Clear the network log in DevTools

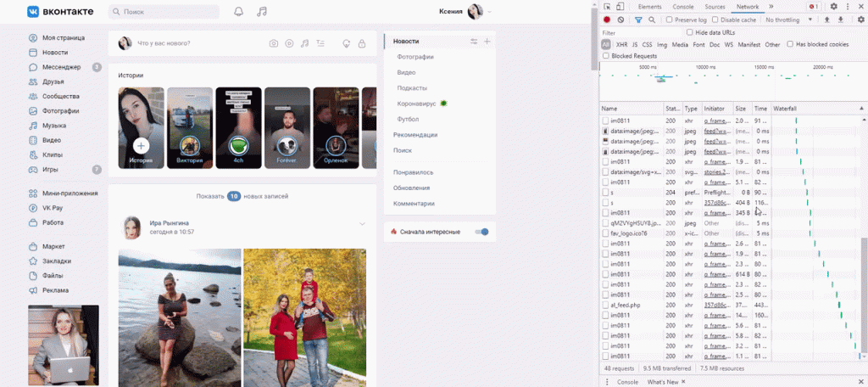tap(620, 20)
